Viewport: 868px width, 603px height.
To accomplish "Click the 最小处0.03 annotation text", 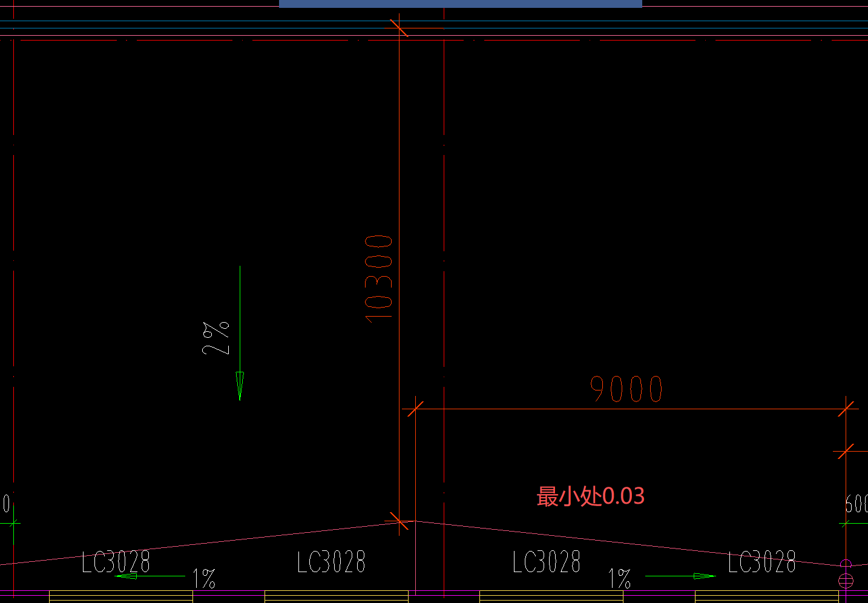I will click(590, 496).
